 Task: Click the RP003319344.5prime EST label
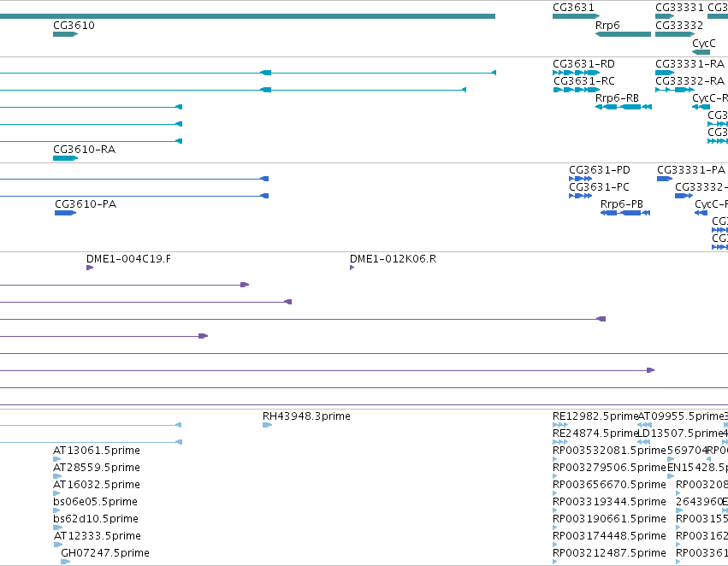coord(609,502)
